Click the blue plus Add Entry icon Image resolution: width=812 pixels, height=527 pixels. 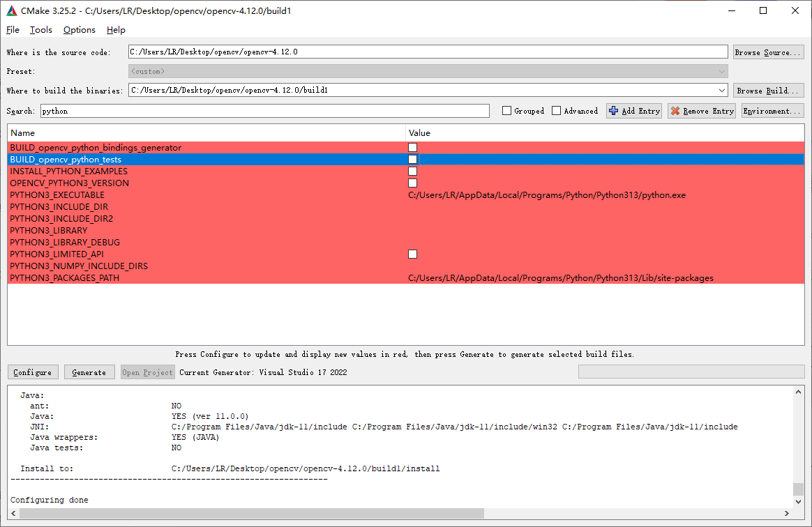[614, 111]
